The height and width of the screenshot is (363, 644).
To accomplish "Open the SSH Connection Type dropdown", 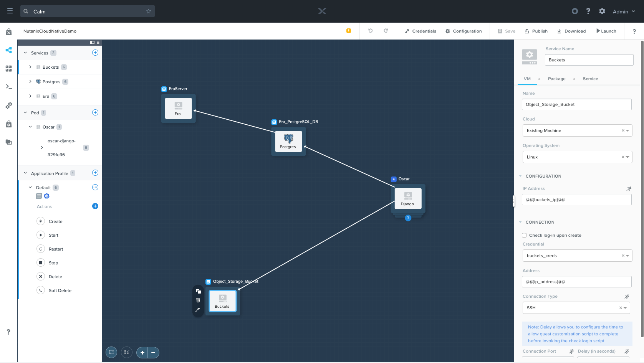I will [625, 307].
